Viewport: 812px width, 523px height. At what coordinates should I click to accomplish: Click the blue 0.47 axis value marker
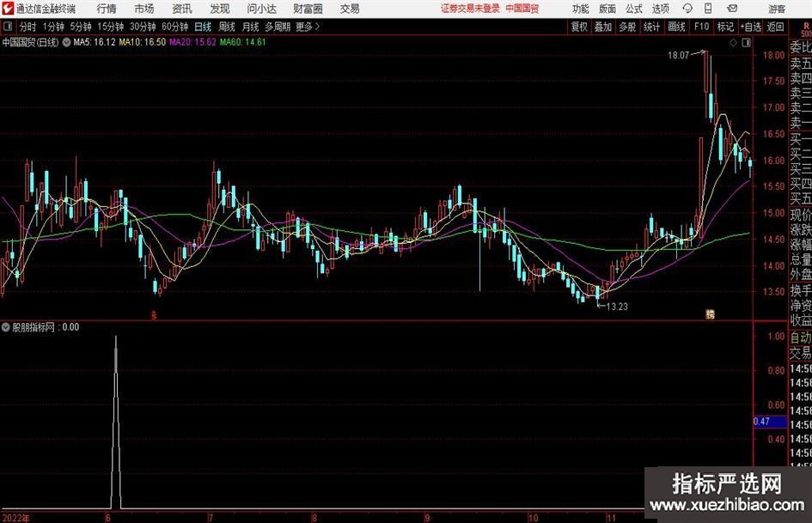tap(770, 422)
